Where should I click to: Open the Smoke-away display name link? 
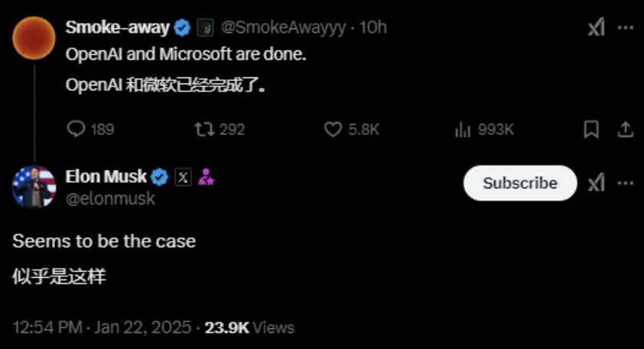click(117, 28)
